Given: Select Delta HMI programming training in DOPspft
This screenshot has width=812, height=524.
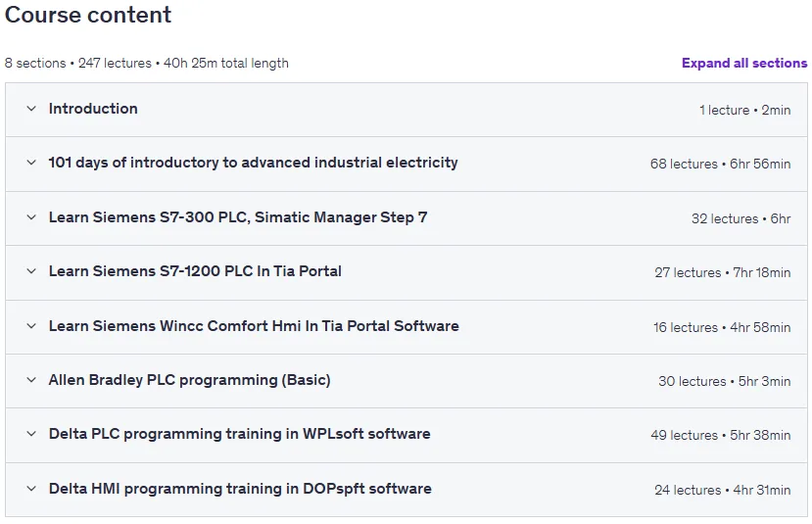Looking at the screenshot, I should point(240,489).
